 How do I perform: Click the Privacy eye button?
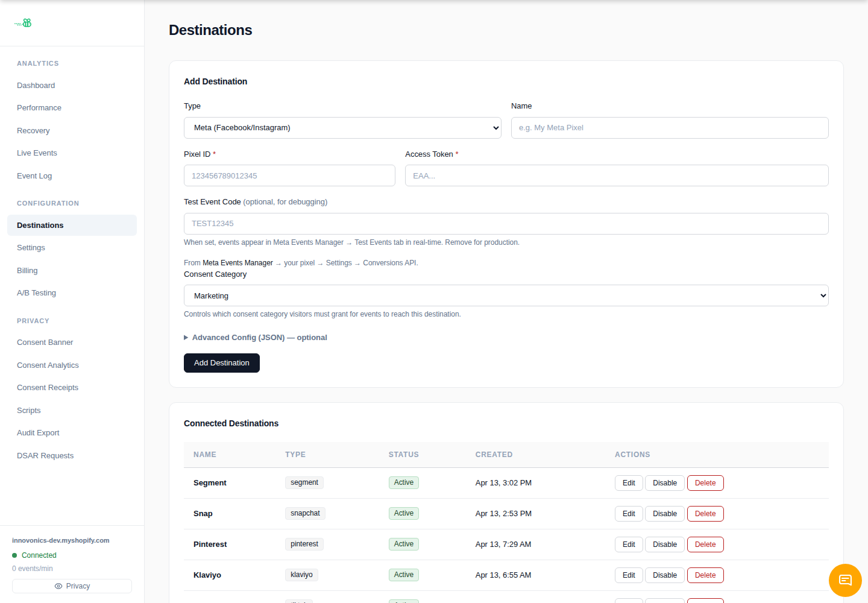[72, 586]
